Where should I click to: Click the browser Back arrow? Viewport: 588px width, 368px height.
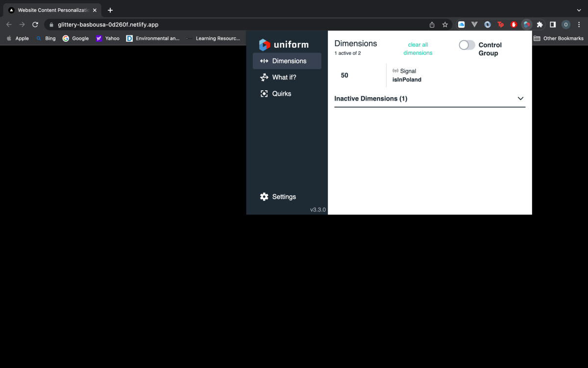(9, 25)
